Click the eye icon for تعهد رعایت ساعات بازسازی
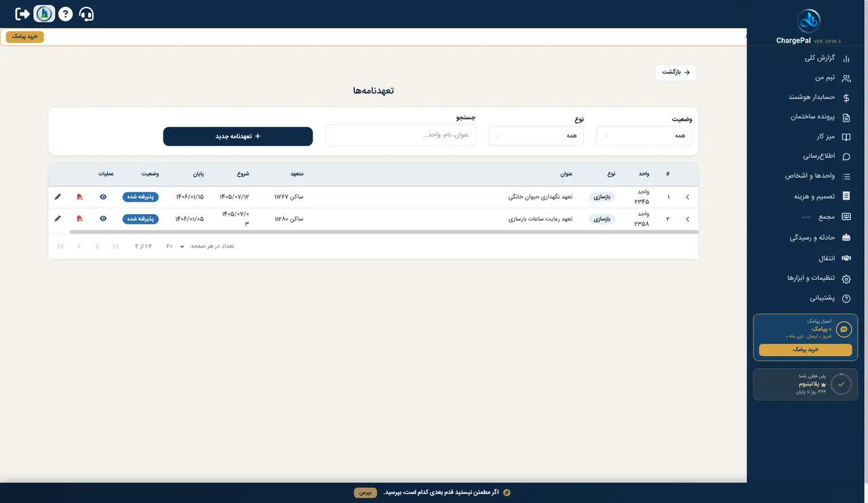 [x=103, y=219]
